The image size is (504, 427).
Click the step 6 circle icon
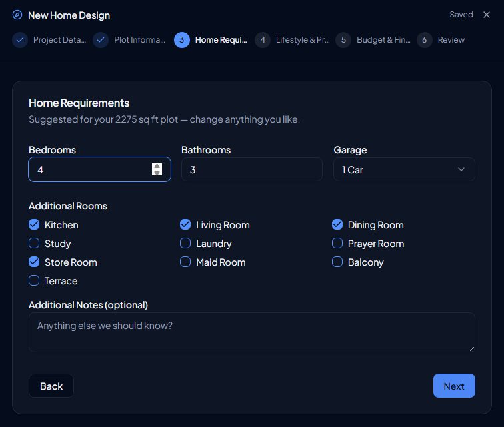425,40
